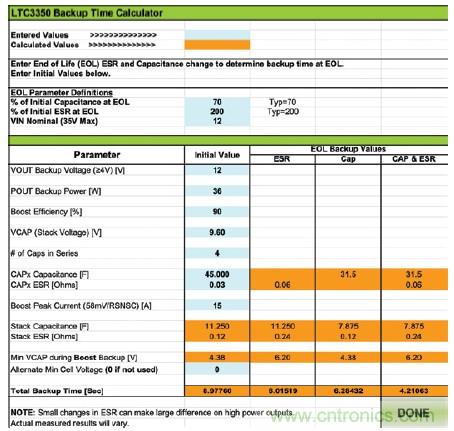Click the green DONE button
This screenshot has height=431, width=454.
[414, 413]
